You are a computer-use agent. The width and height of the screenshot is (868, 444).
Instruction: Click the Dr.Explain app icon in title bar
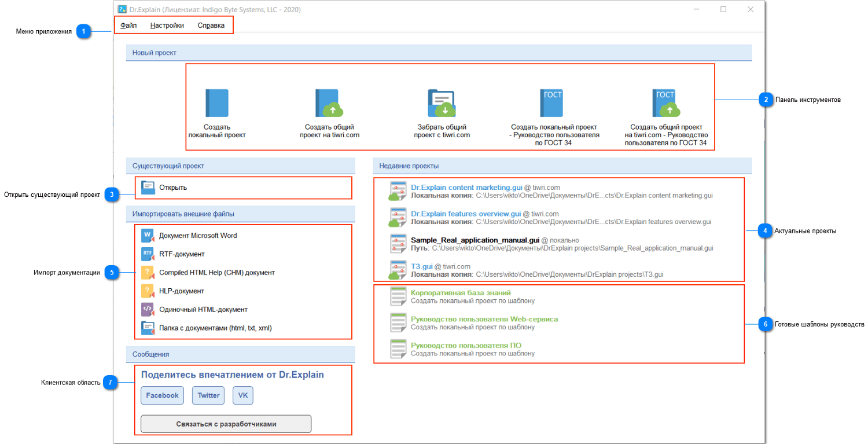(x=122, y=9)
